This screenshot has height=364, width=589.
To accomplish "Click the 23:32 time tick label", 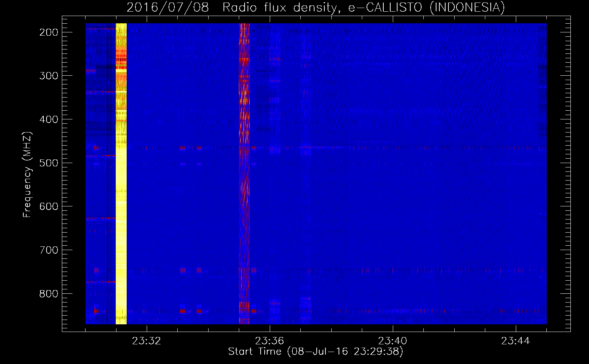I will 146,341.
